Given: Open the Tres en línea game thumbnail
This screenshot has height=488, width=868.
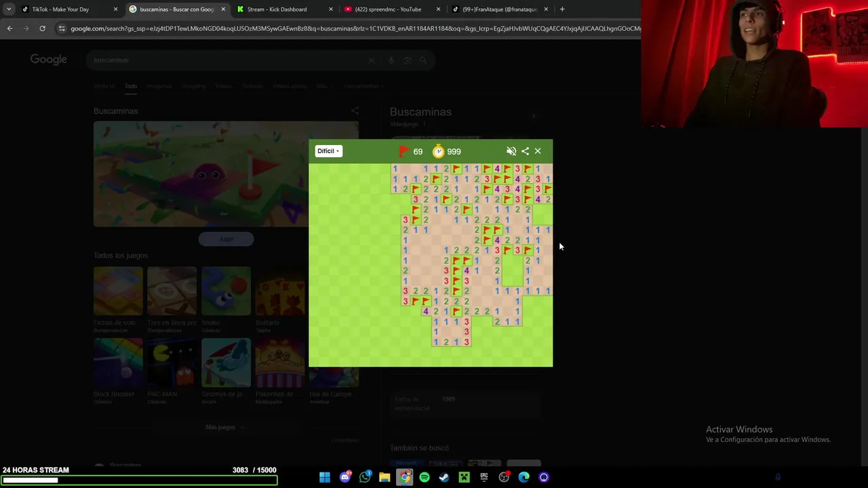Looking at the screenshot, I should click(x=172, y=291).
